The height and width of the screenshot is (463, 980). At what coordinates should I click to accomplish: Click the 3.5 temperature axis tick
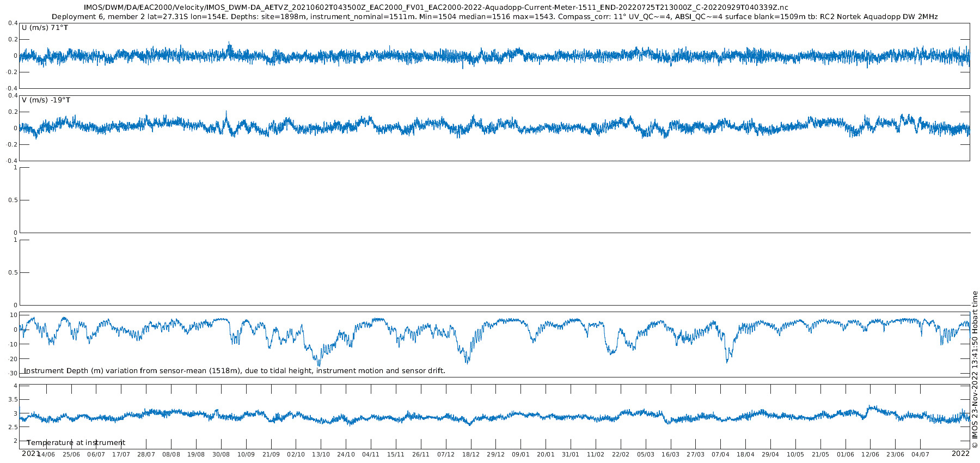[13, 400]
